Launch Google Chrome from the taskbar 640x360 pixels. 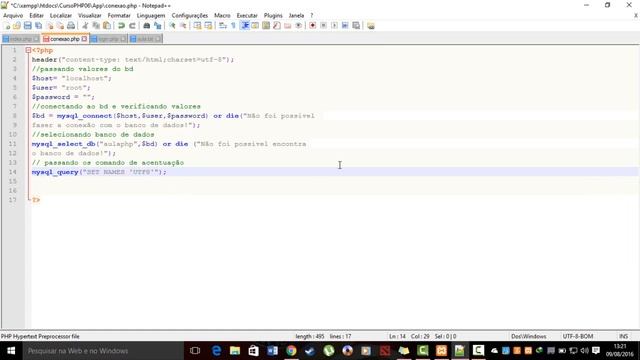point(291,351)
